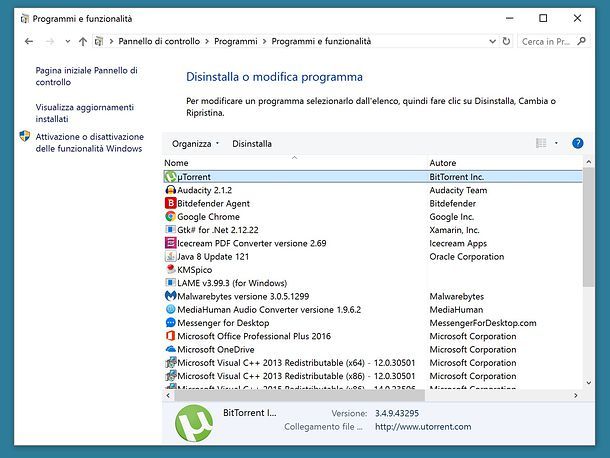Refresh the address bar location
The image size is (610, 458).
coord(506,41)
